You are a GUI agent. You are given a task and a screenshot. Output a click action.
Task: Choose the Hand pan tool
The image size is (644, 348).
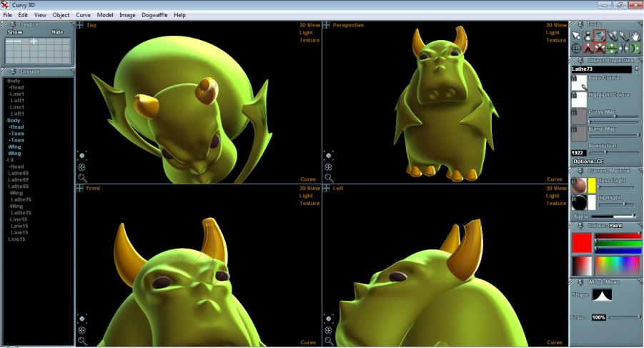(635, 36)
